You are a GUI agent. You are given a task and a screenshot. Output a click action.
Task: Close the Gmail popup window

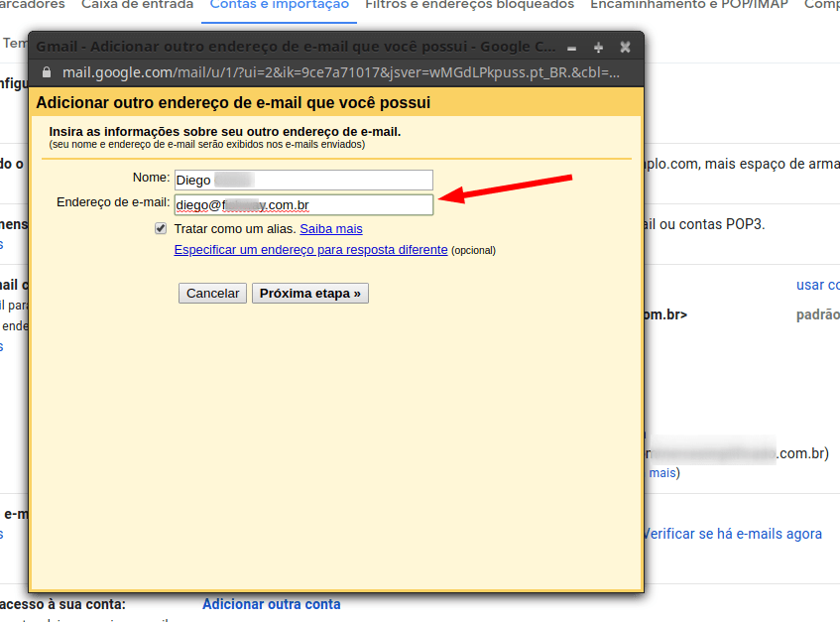point(625,48)
